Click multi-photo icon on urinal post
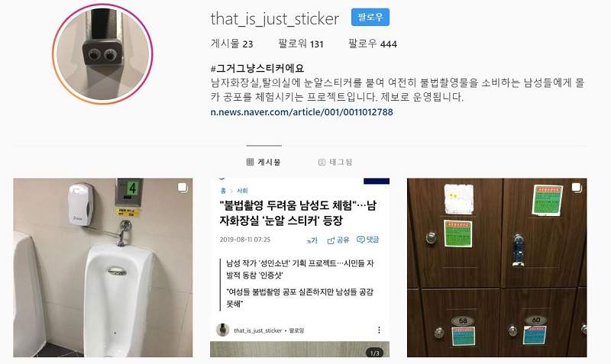This screenshot has height=364, width=611. click(x=183, y=188)
